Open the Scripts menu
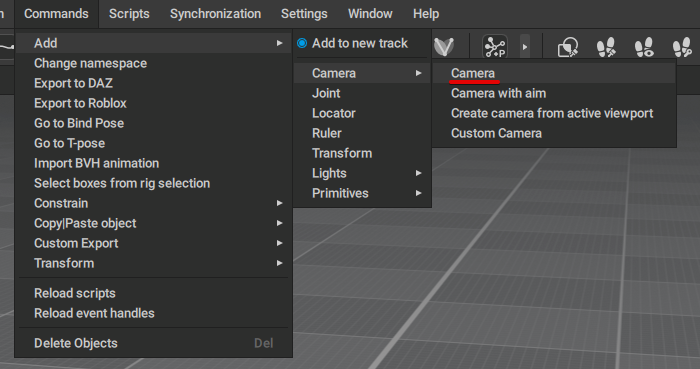This screenshot has width=700, height=369. pyautogui.click(x=129, y=14)
